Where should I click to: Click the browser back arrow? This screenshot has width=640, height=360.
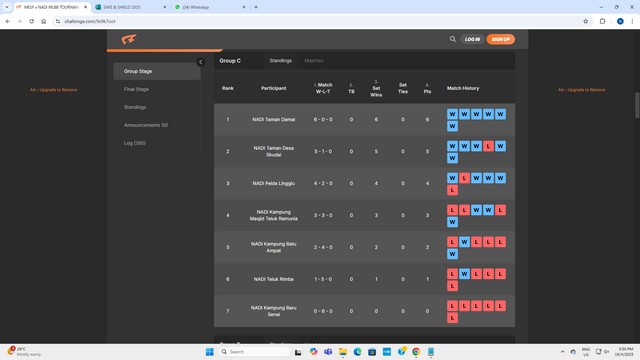point(8,21)
